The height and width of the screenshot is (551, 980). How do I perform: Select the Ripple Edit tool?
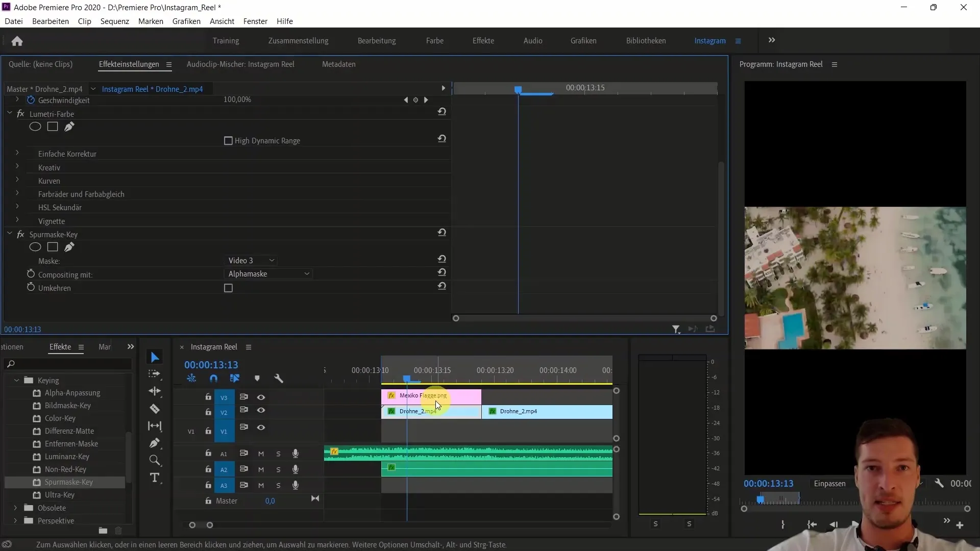[155, 391]
